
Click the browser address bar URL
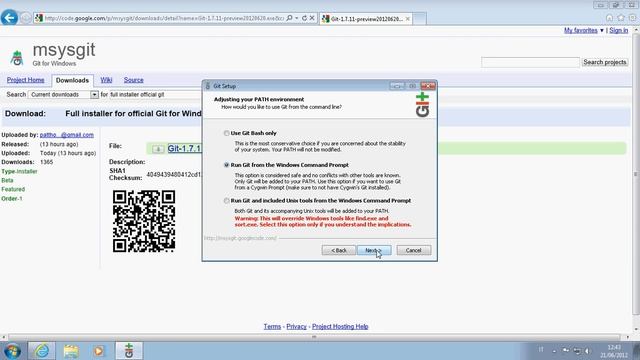coord(164,18)
